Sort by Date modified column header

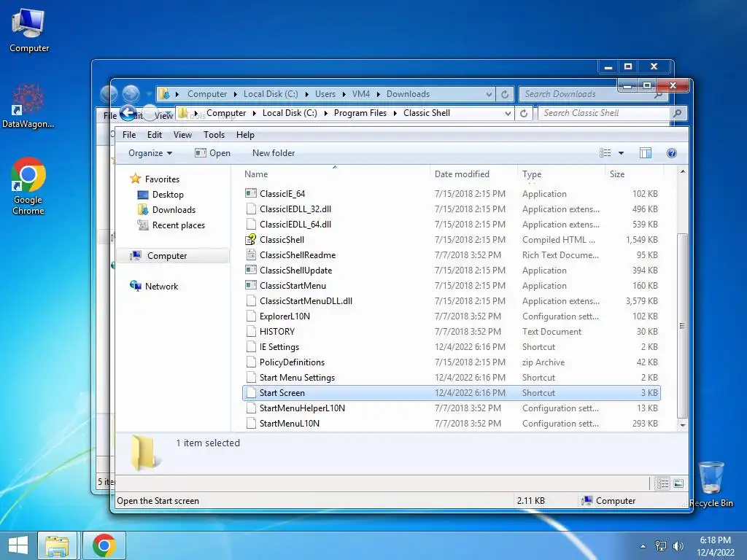click(x=473, y=174)
